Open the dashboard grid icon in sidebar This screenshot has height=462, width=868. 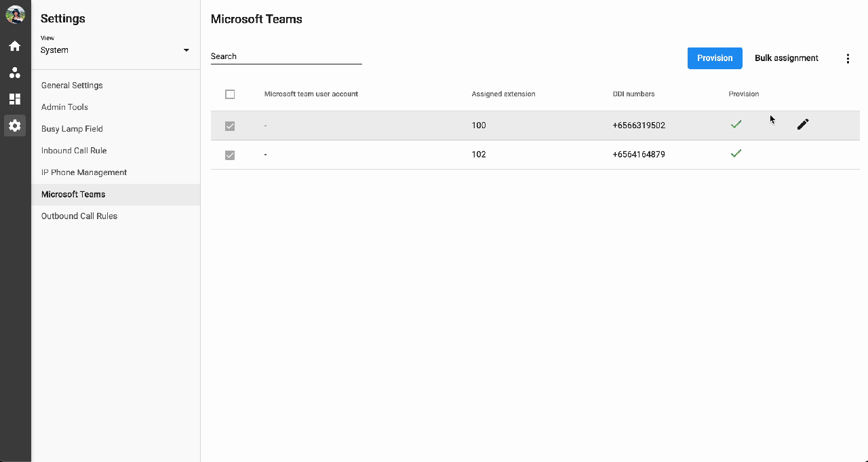[x=15, y=99]
